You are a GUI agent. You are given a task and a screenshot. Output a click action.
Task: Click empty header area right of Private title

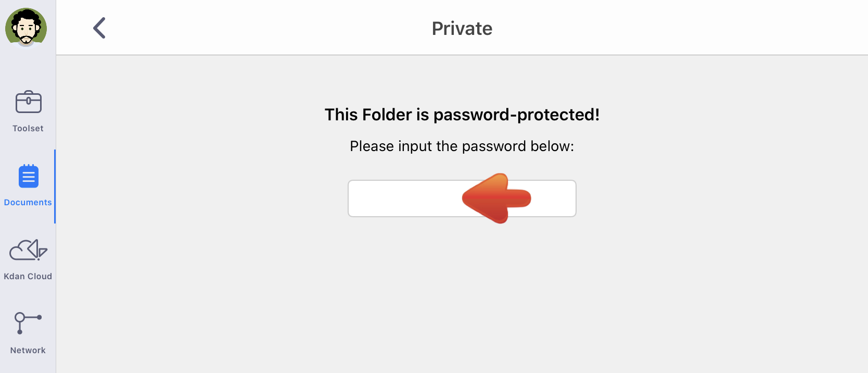pos(676,28)
